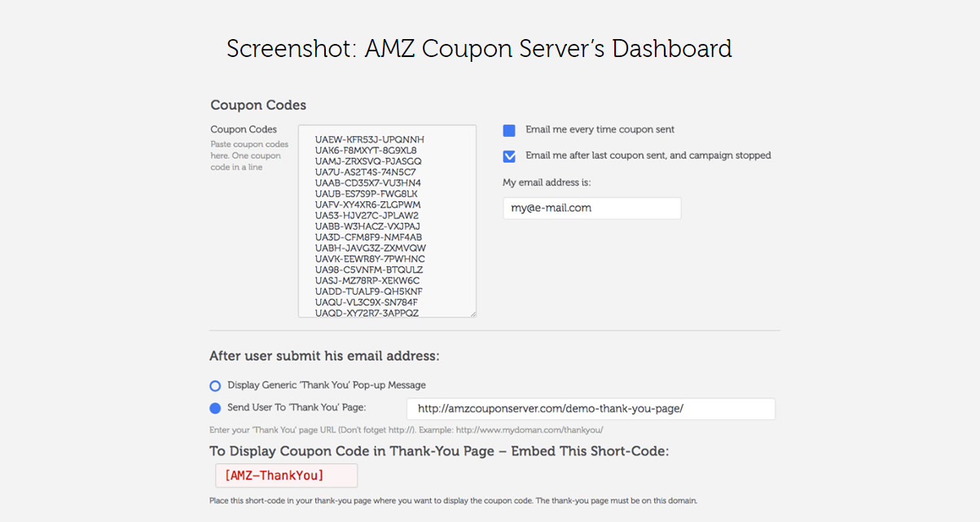Click the 'My email address is:' label
The width and height of the screenshot is (980, 522).
click(x=547, y=182)
